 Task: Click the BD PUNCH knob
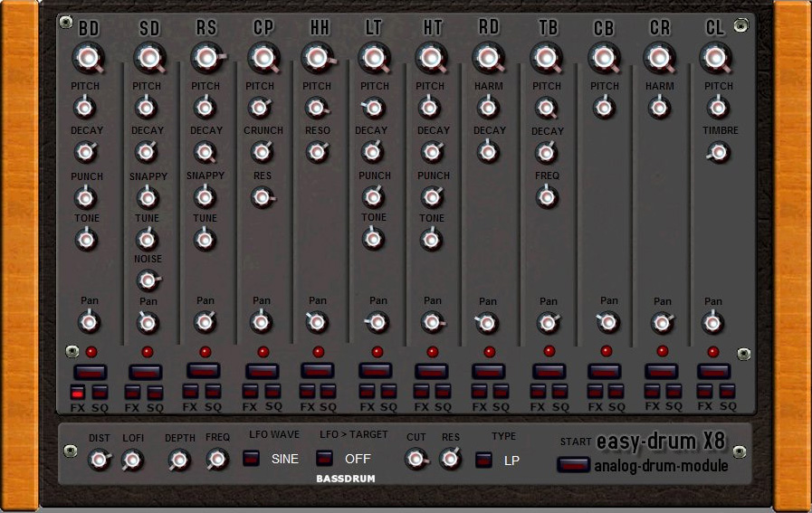coord(85,197)
